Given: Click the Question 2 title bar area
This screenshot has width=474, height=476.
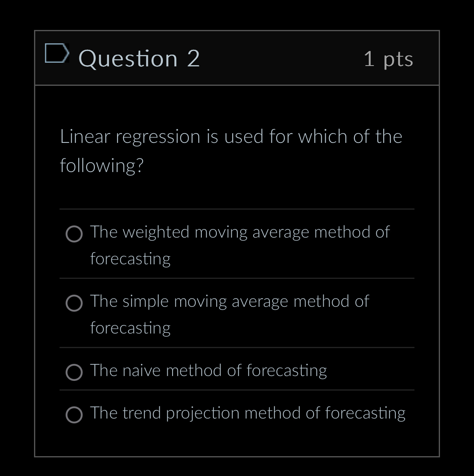Looking at the screenshot, I should tap(237, 58).
